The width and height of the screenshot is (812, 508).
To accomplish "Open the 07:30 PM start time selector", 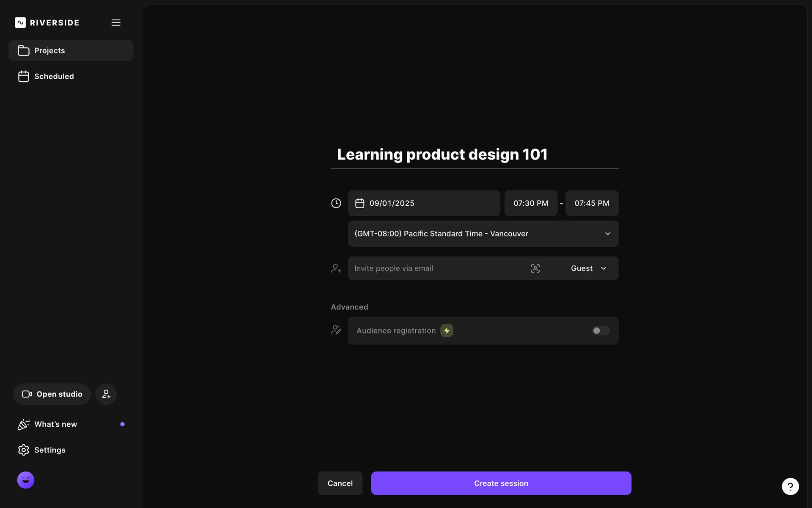I will (x=531, y=203).
